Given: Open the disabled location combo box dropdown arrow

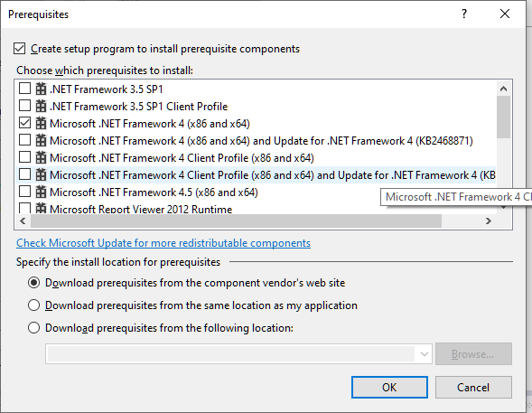Looking at the screenshot, I should click(424, 354).
